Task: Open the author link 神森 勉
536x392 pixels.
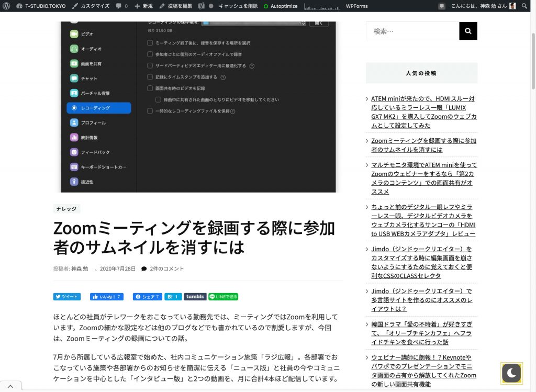Action: (80, 268)
